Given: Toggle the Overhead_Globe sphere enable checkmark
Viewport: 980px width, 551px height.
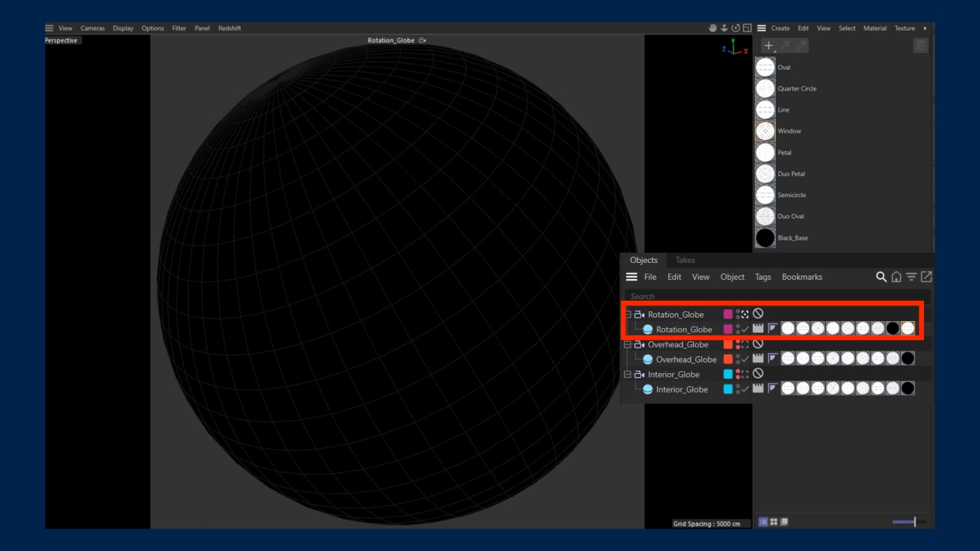Looking at the screenshot, I should pyautogui.click(x=745, y=359).
